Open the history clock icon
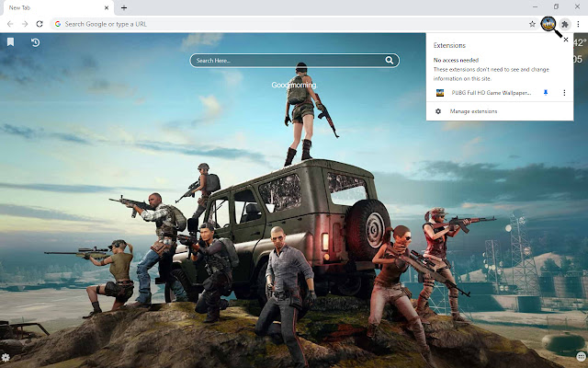588x368 pixels. [x=35, y=42]
